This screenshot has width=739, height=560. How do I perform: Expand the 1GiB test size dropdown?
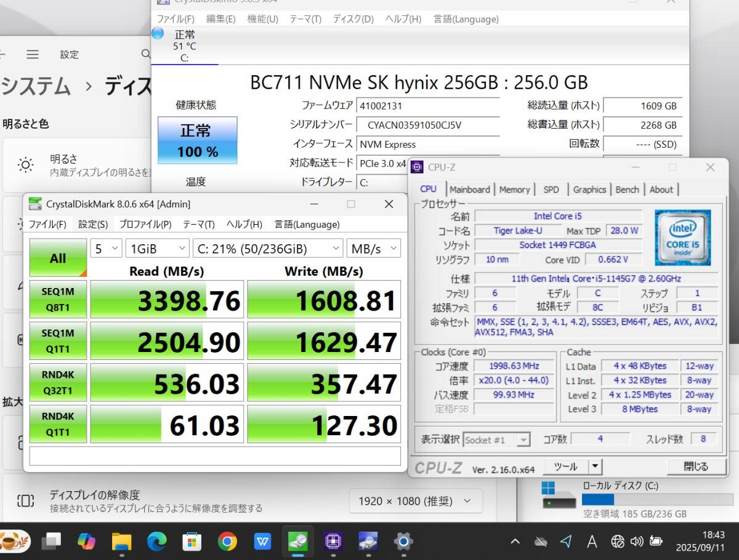pos(156,249)
